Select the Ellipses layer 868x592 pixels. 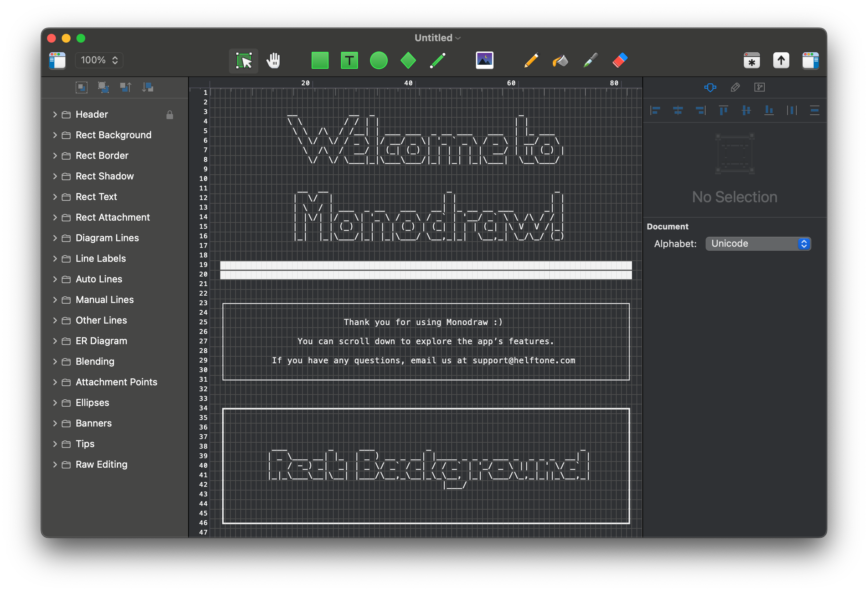pyautogui.click(x=115, y=403)
